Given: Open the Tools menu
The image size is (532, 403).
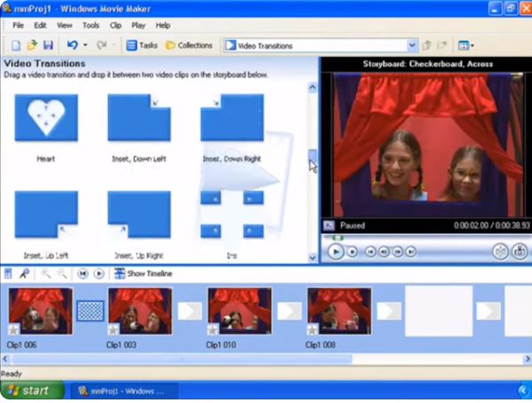Looking at the screenshot, I should coord(91,26).
